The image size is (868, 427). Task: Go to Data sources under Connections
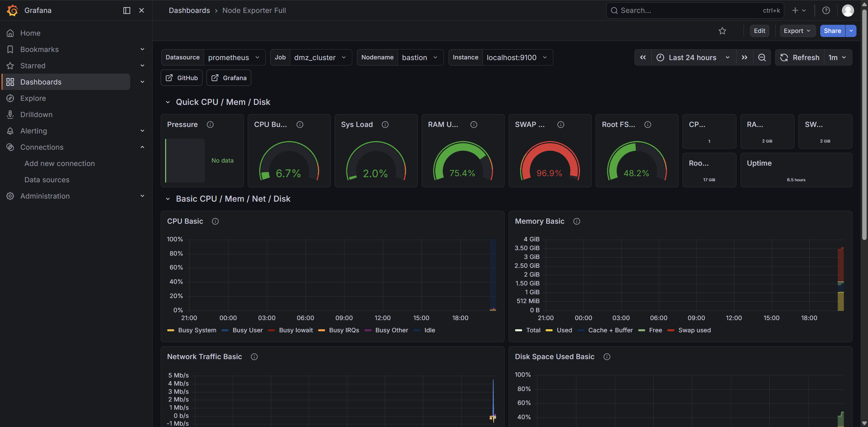tap(47, 180)
